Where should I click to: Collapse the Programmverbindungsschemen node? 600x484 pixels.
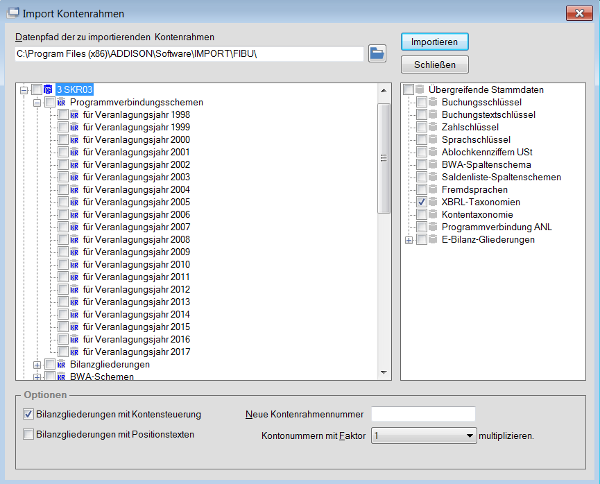[x=37, y=103]
